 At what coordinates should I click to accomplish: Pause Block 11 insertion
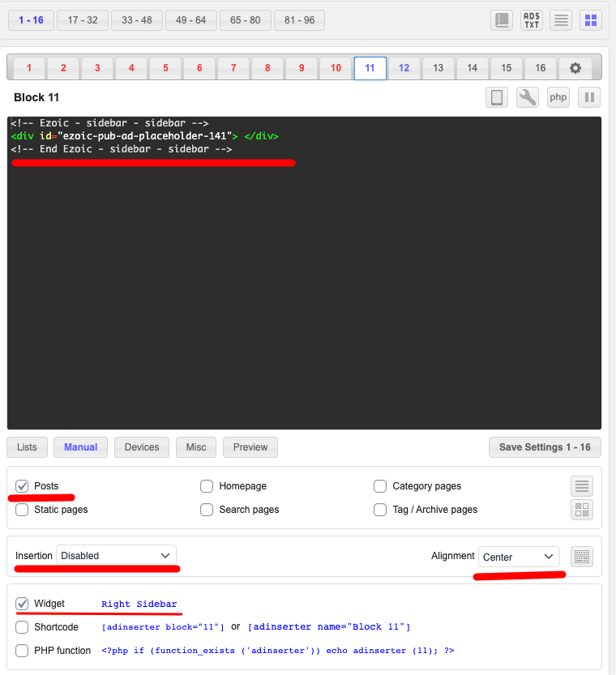coord(589,97)
